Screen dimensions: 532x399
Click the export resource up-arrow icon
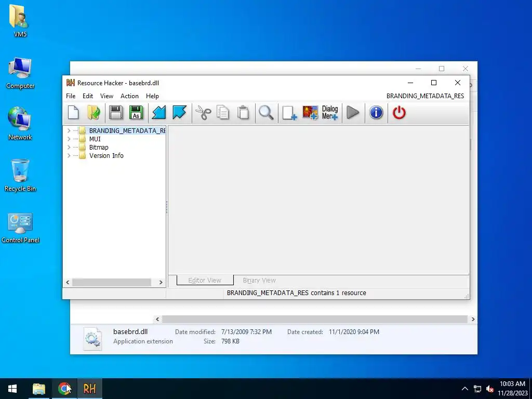[x=179, y=113]
